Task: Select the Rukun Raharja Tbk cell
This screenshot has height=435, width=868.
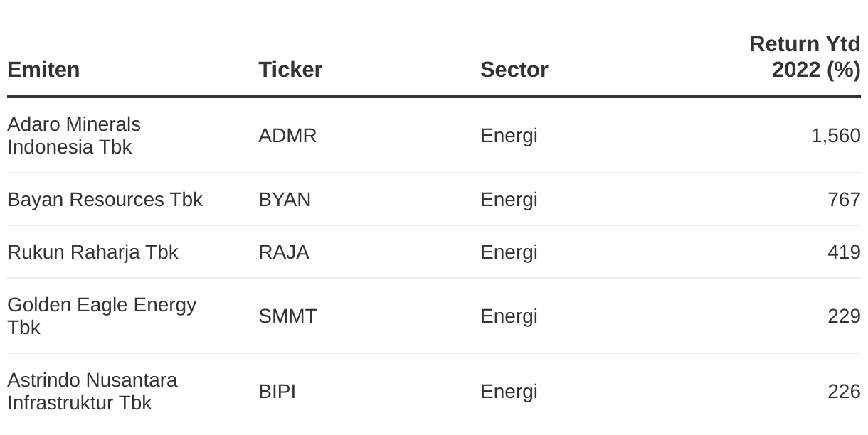Action: 92,252
